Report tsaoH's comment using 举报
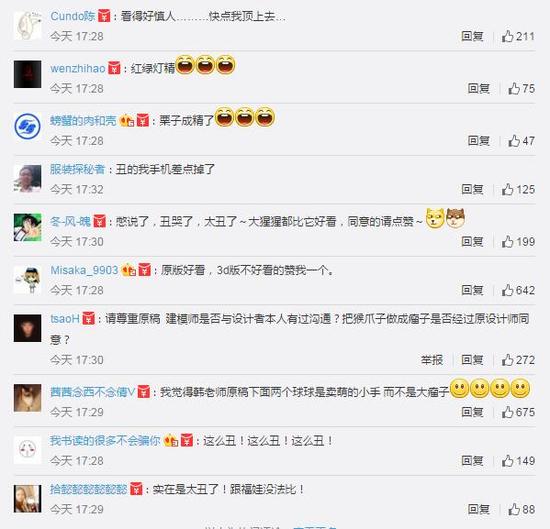 tap(432, 360)
